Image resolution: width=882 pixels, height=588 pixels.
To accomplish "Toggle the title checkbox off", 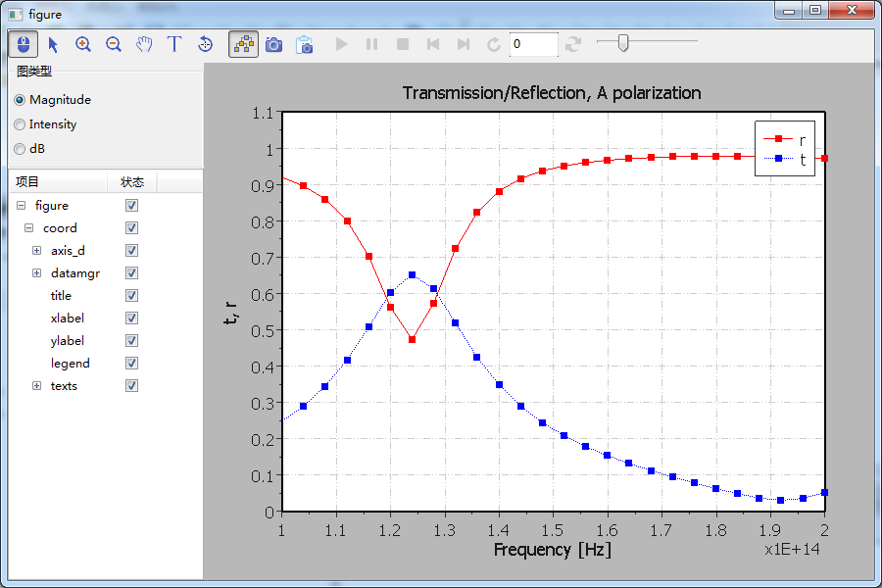I will [132, 296].
